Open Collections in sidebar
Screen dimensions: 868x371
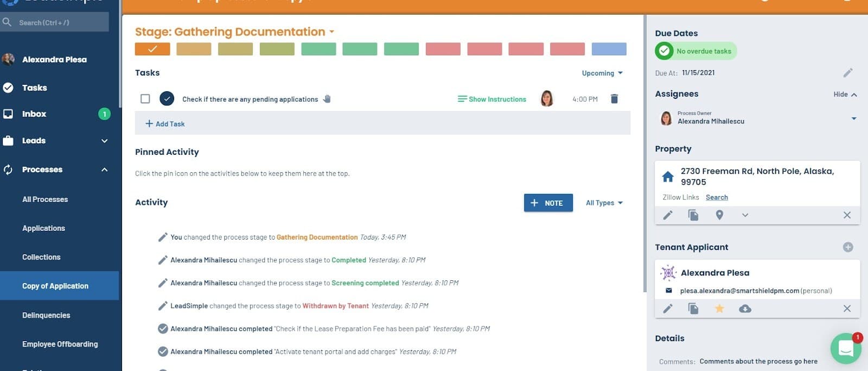pos(41,257)
